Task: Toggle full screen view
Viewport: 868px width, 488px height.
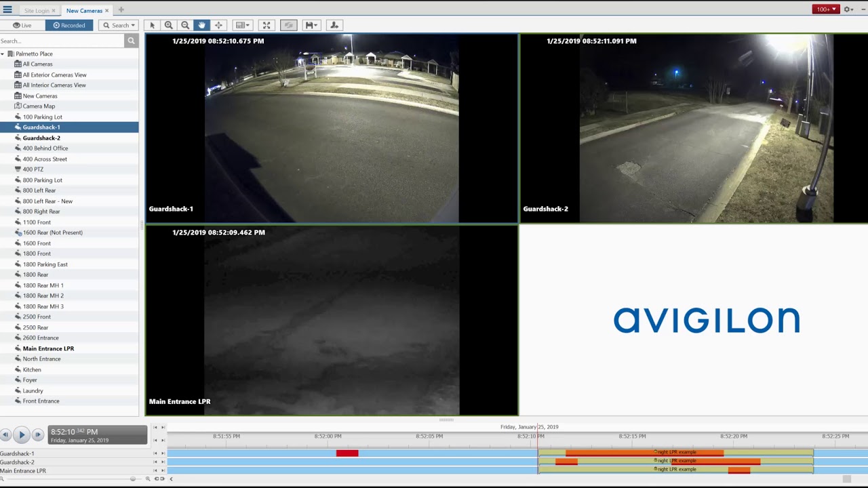Action: click(x=267, y=25)
